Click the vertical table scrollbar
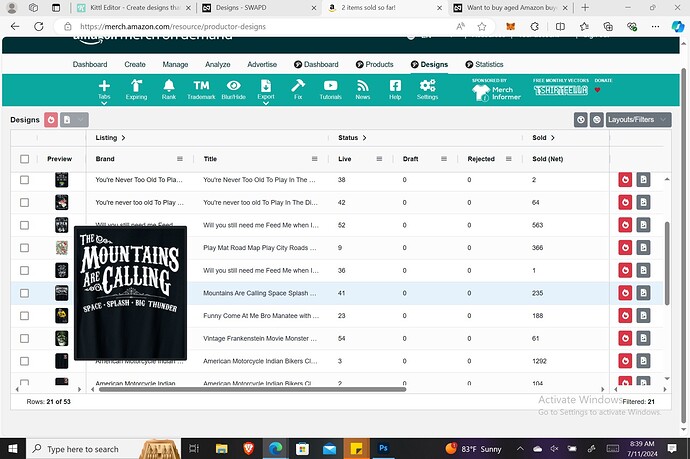Viewport: 690px width, 459px height. 667,263
